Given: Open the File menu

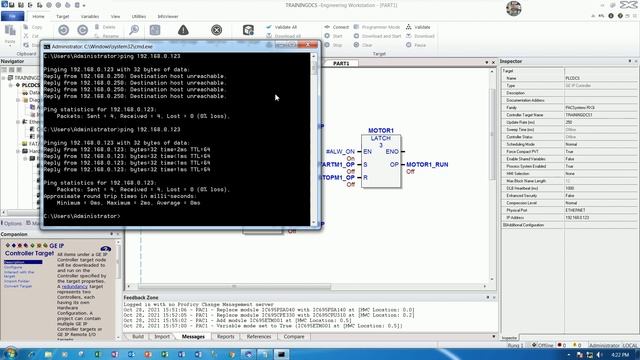Looking at the screenshot, I should 13,16.
